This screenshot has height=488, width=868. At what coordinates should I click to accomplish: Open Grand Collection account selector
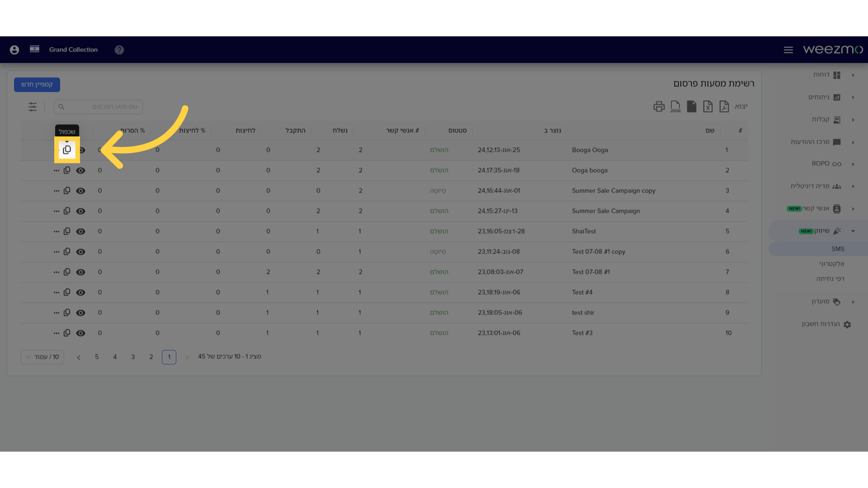click(73, 50)
